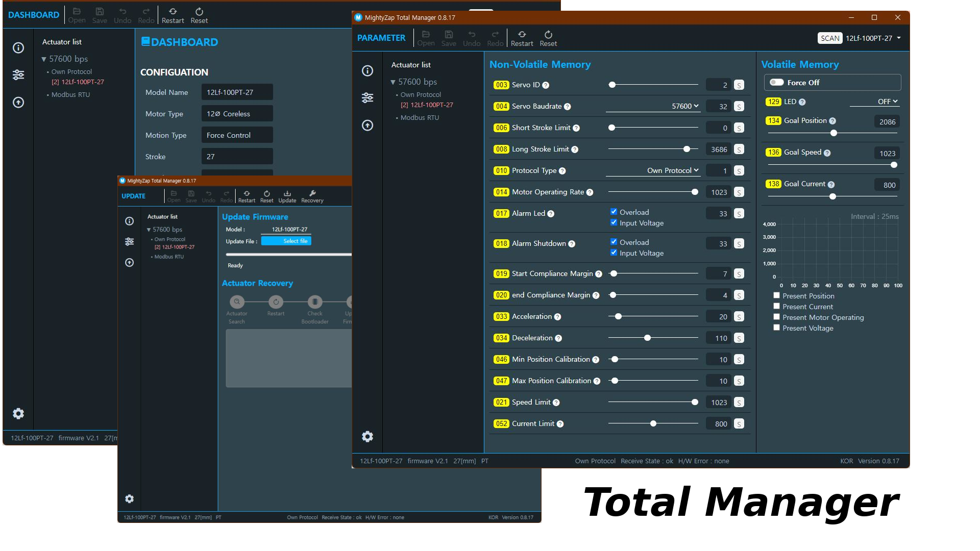Select [2] 12Lf-100PT-27 in Dashboard actuator list
This screenshot has height=551, width=980.
point(78,82)
